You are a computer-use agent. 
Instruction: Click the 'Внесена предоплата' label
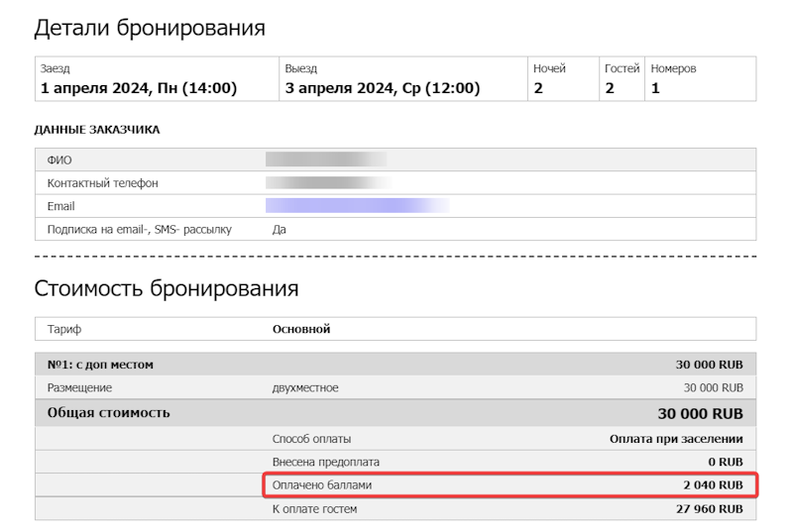[x=326, y=463]
